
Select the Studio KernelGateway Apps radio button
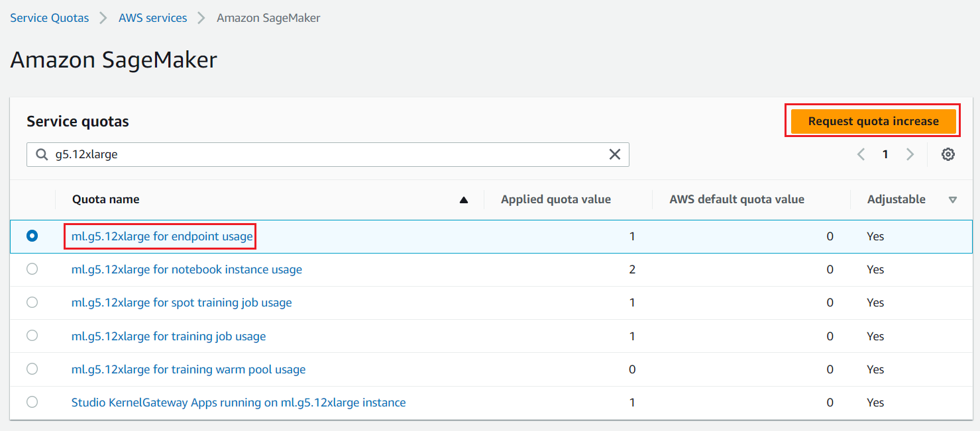click(32, 402)
